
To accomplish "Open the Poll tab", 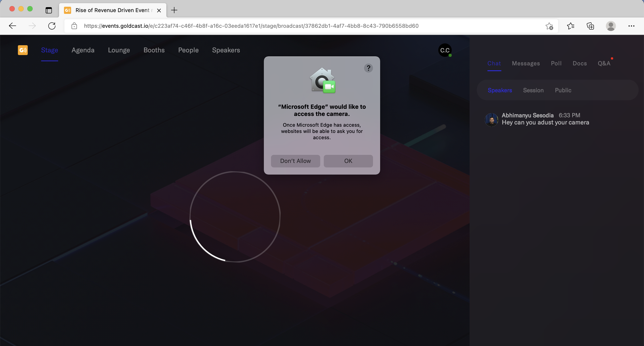I will [x=556, y=63].
